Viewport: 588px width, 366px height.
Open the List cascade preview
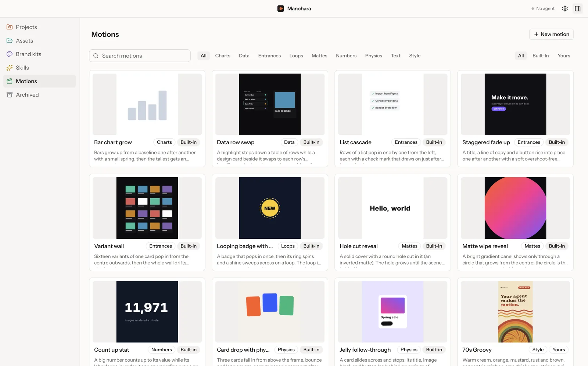pyautogui.click(x=392, y=104)
